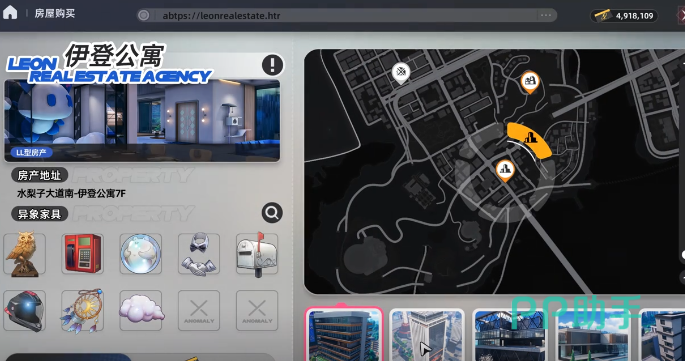Screen dimensions: 685x361
Task: Select the purple cloud furniture item
Action: pos(141,311)
